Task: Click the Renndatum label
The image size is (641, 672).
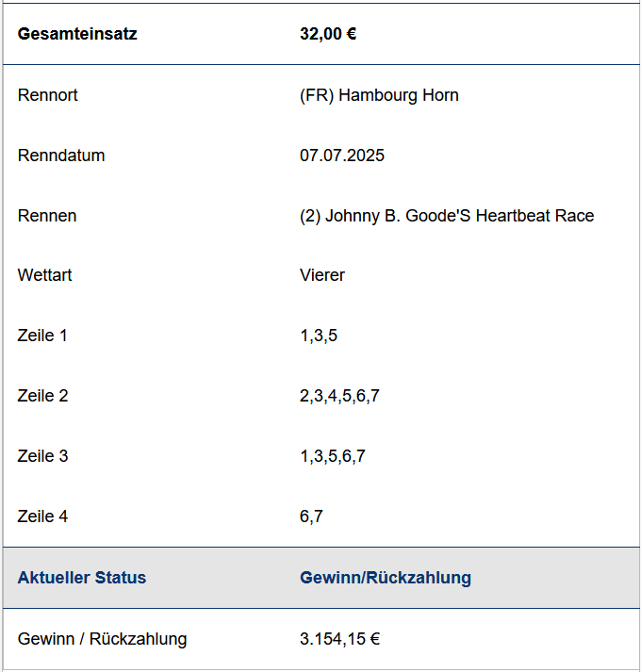Action: pyautogui.click(x=61, y=156)
